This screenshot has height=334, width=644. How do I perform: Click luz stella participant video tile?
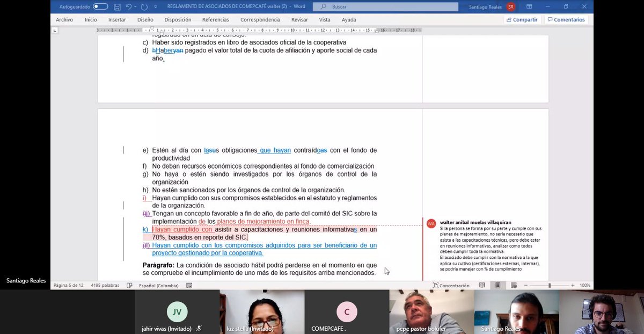pyautogui.click(x=262, y=312)
